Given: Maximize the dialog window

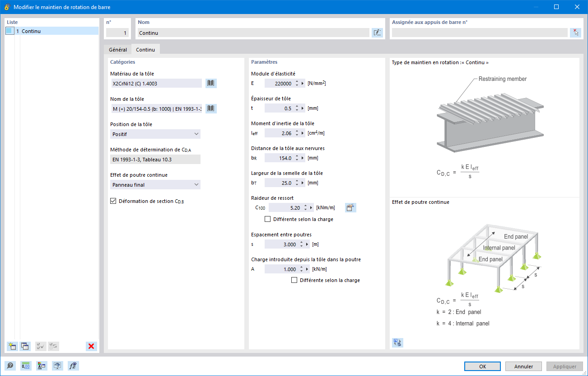Looking at the screenshot, I should pos(556,7).
